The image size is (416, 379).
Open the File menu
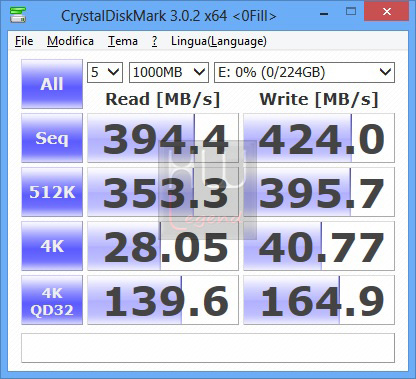click(x=24, y=41)
